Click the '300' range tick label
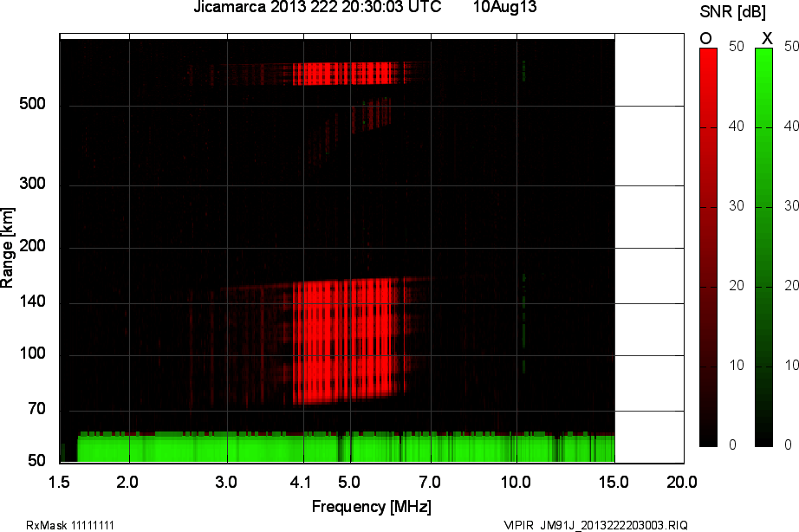The height and width of the screenshot is (532, 799). tap(32, 184)
